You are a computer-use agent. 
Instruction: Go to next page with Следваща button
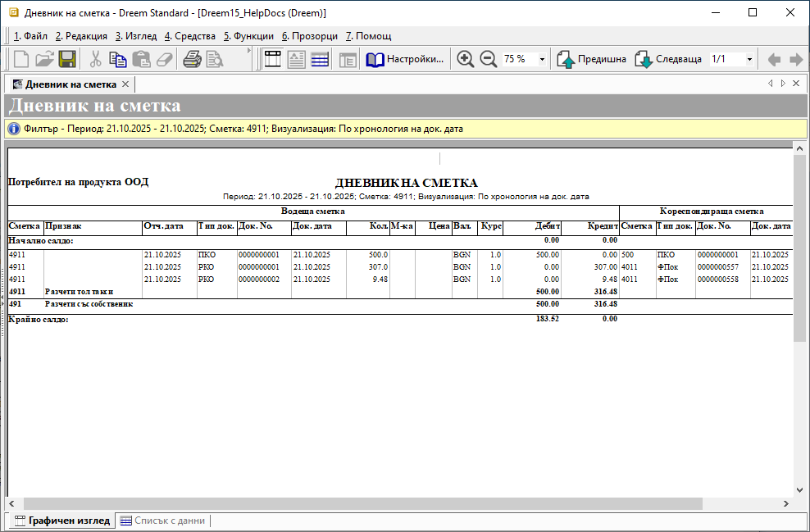668,59
